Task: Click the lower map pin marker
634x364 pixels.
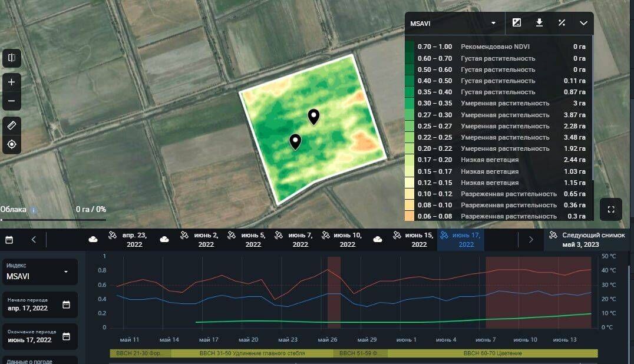Action: (296, 142)
